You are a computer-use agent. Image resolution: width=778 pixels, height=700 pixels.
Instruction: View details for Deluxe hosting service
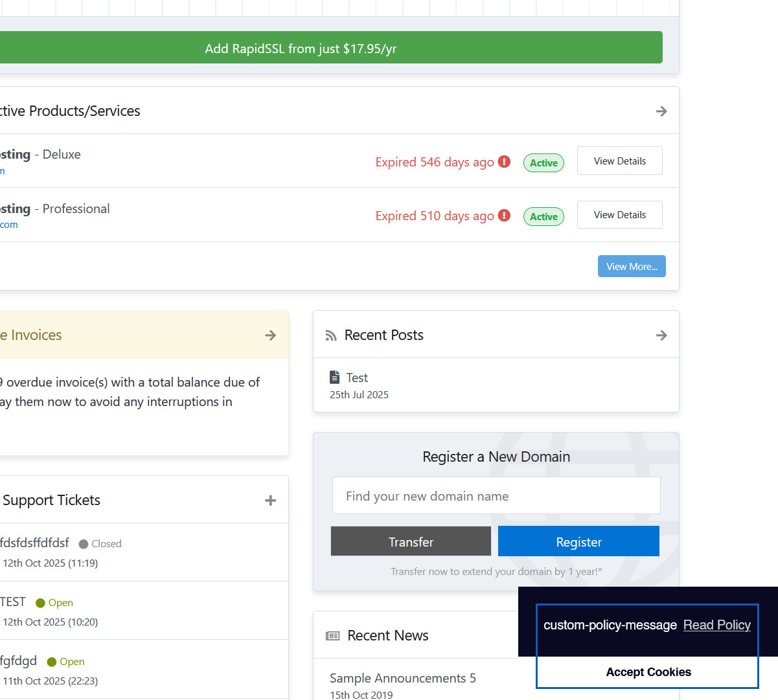click(x=619, y=161)
